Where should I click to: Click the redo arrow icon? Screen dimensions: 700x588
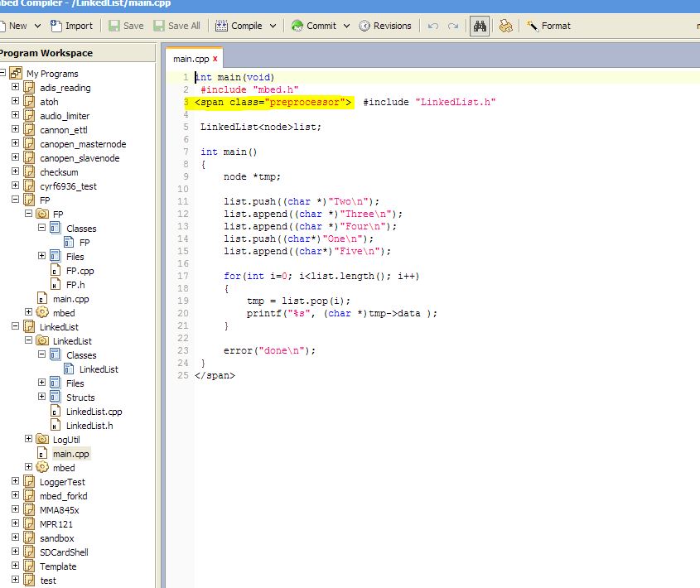click(x=453, y=26)
